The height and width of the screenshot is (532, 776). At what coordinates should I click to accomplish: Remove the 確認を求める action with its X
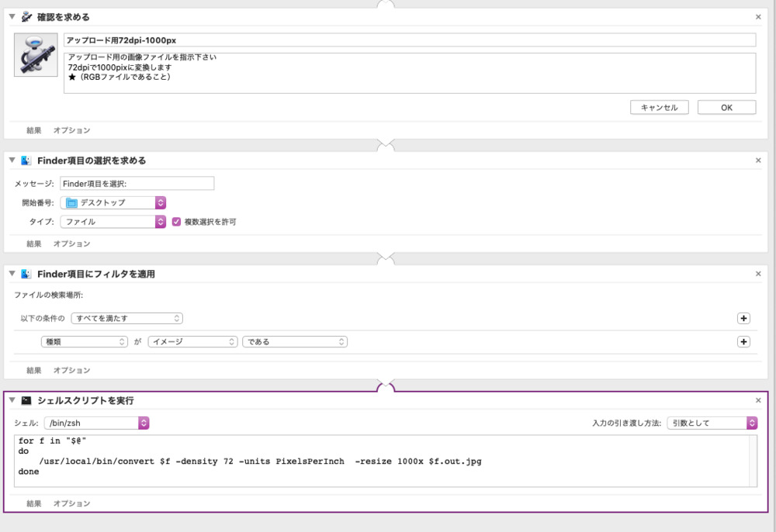click(758, 16)
